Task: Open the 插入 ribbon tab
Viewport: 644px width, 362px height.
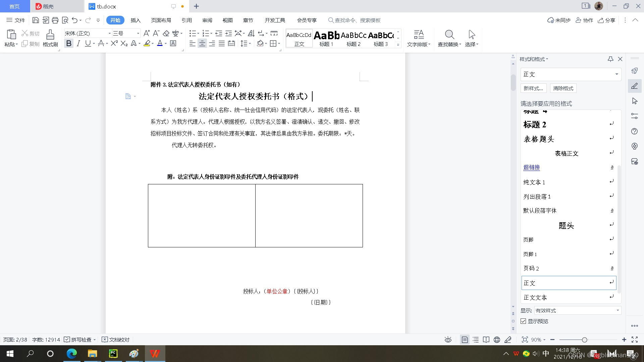Action: pyautogui.click(x=136, y=20)
